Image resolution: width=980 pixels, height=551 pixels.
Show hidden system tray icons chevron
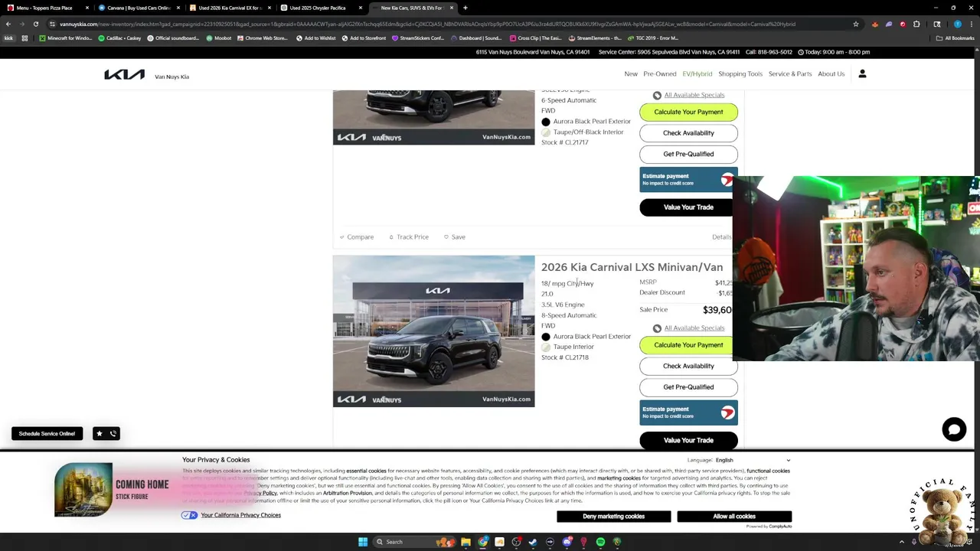click(901, 542)
